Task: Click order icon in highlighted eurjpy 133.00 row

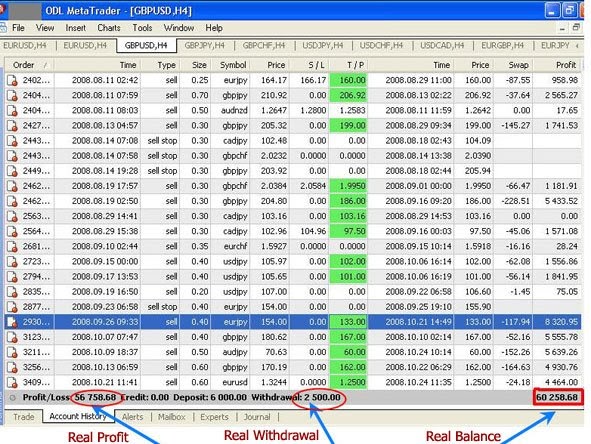Action: click(x=12, y=322)
